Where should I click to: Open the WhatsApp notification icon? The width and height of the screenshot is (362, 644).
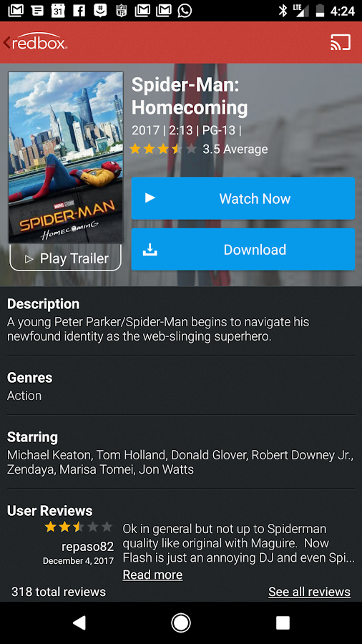(185, 11)
